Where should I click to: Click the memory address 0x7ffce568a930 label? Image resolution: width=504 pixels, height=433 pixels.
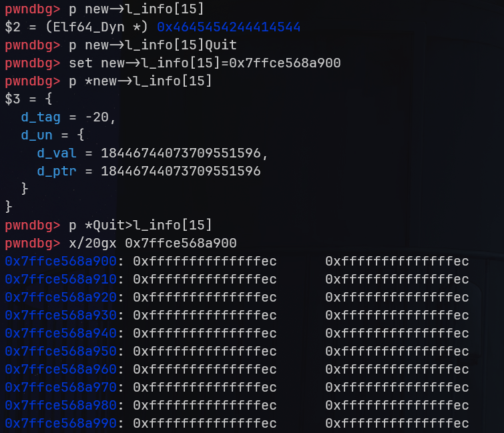pyautogui.click(x=61, y=315)
